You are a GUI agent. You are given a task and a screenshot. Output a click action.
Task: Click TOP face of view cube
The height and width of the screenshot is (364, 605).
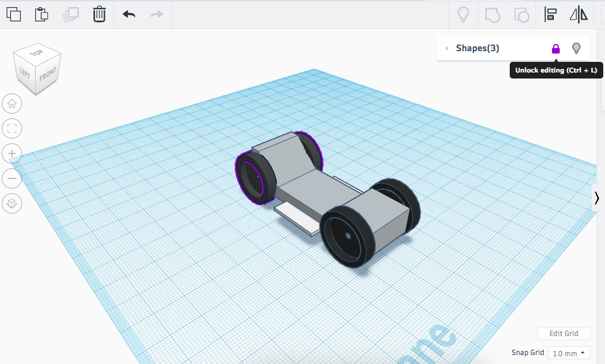click(x=37, y=53)
